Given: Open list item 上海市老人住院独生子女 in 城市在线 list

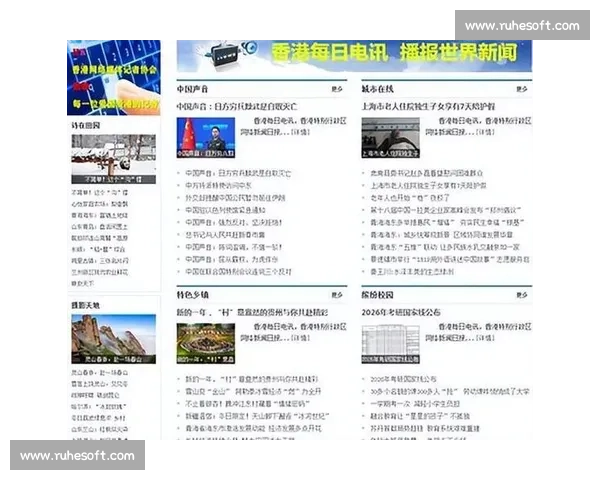Looking at the screenshot, I should point(428,186).
